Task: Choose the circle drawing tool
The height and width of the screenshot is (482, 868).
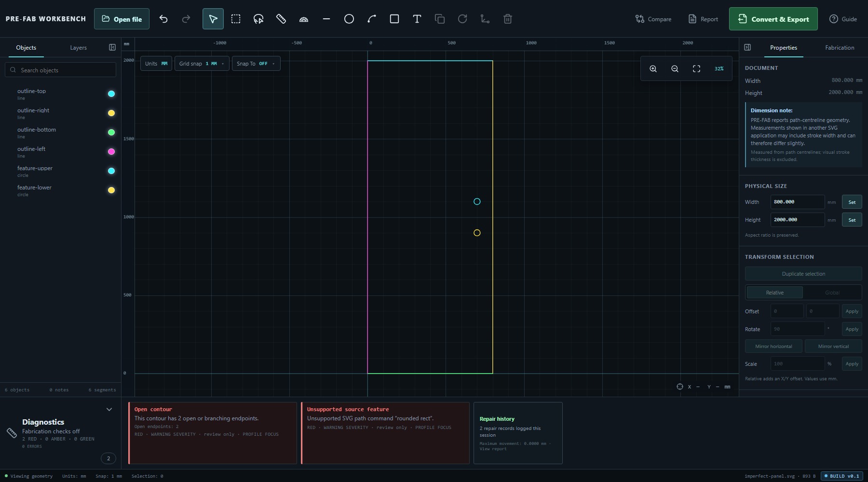Action: tap(349, 19)
